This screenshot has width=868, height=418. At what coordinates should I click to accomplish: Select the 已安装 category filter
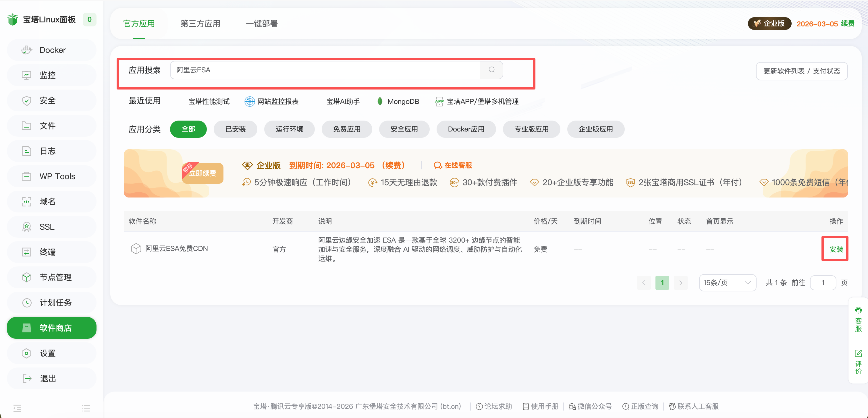pos(235,129)
